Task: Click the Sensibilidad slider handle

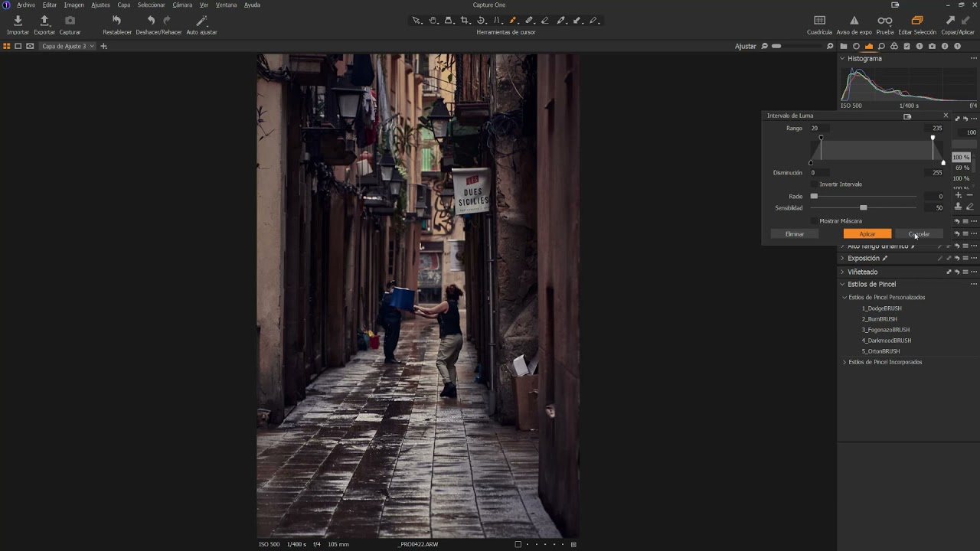Action: (864, 208)
